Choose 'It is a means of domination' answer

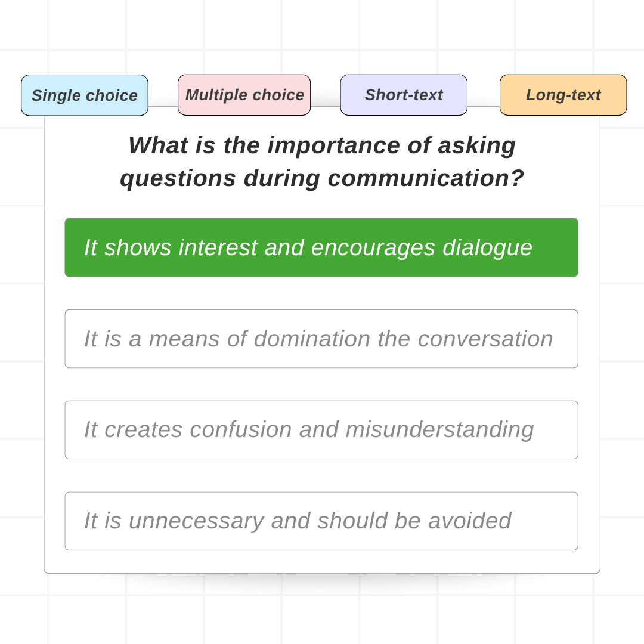coord(321,339)
